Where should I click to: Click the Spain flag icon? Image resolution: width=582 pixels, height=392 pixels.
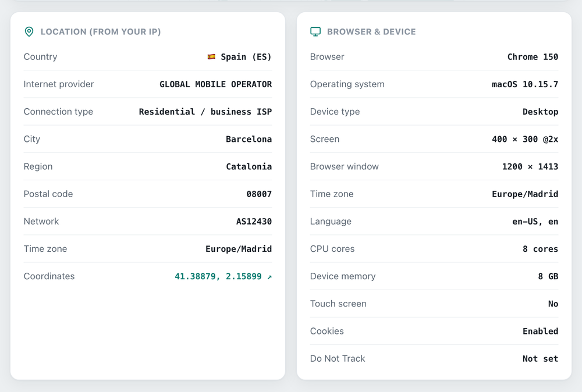[x=211, y=57]
